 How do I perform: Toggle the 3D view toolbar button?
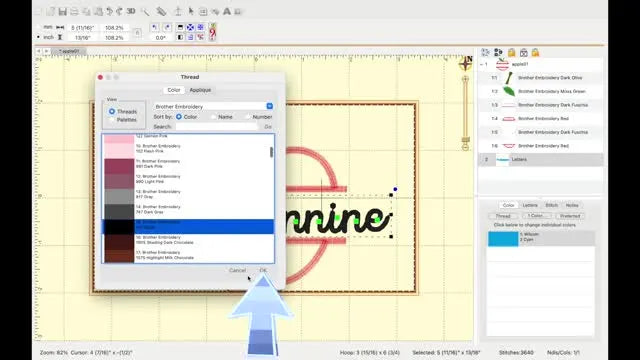pos(131,11)
